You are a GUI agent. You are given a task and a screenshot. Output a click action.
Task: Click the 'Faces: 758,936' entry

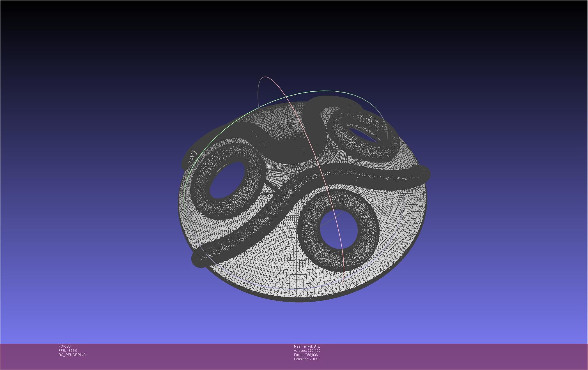pyautogui.click(x=306, y=355)
